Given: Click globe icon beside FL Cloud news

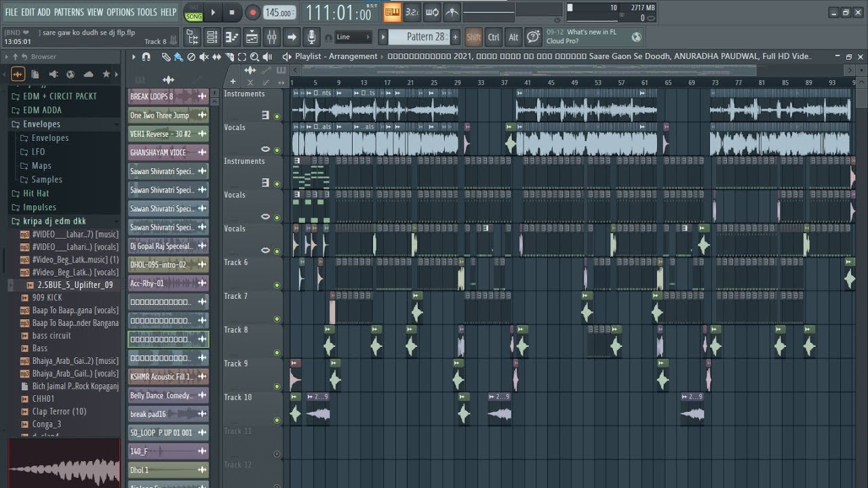Looking at the screenshot, I should click(x=637, y=37).
